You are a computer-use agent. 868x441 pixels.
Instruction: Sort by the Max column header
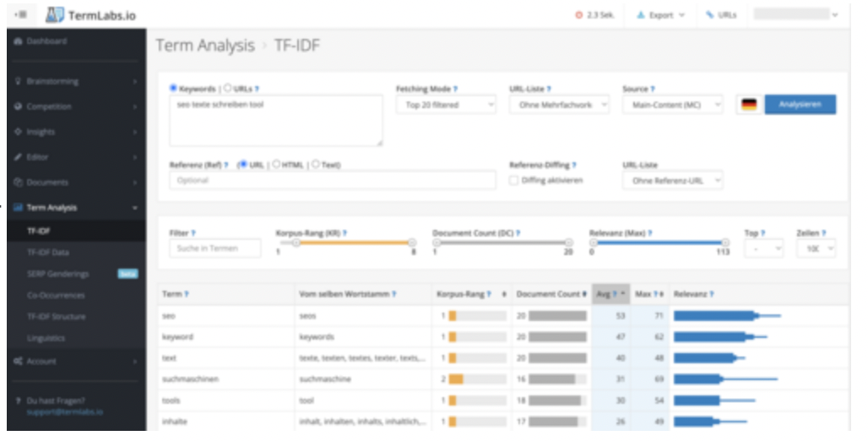coord(649,294)
